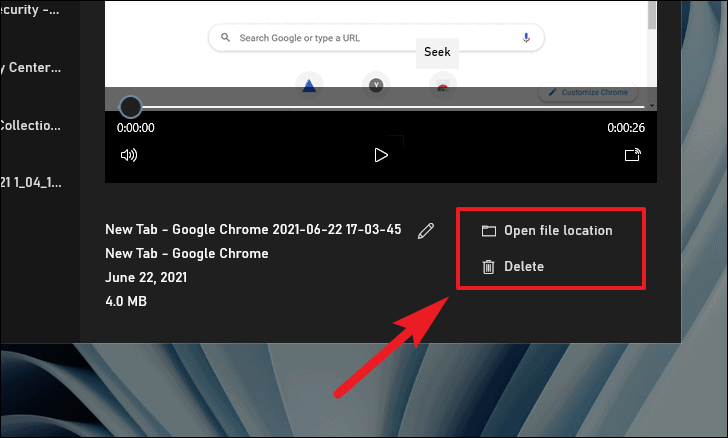Screen dimensions: 728x438
Task: Click the Customize Chrome button in the preview
Action: (x=588, y=92)
